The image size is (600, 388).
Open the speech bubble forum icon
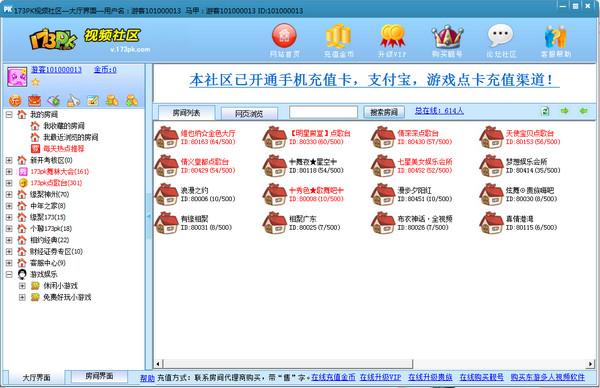[x=501, y=36]
